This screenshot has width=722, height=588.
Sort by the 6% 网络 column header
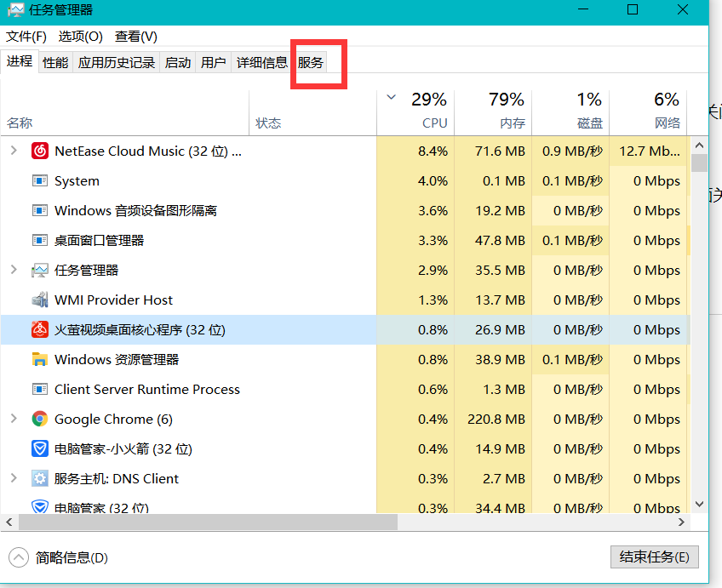pyautogui.click(x=648, y=112)
